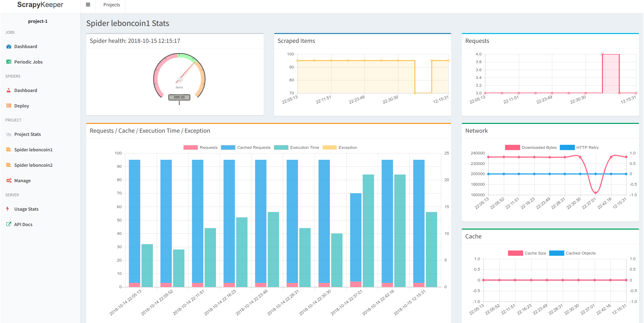Click the Project Stats chart icon

(x=9, y=134)
